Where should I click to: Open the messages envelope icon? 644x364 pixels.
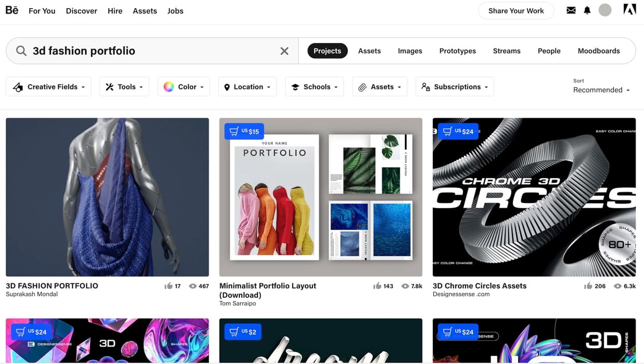pyautogui.click(x=570, y=10)
